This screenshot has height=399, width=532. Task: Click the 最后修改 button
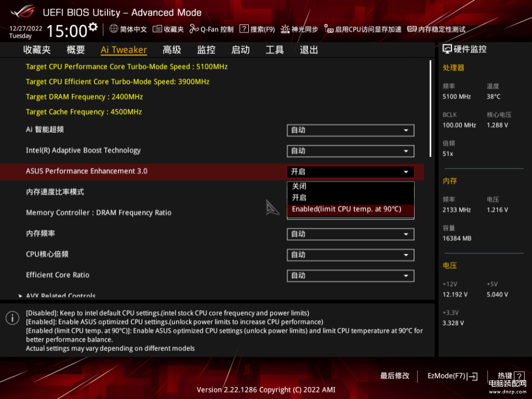(x=395, y=376)
